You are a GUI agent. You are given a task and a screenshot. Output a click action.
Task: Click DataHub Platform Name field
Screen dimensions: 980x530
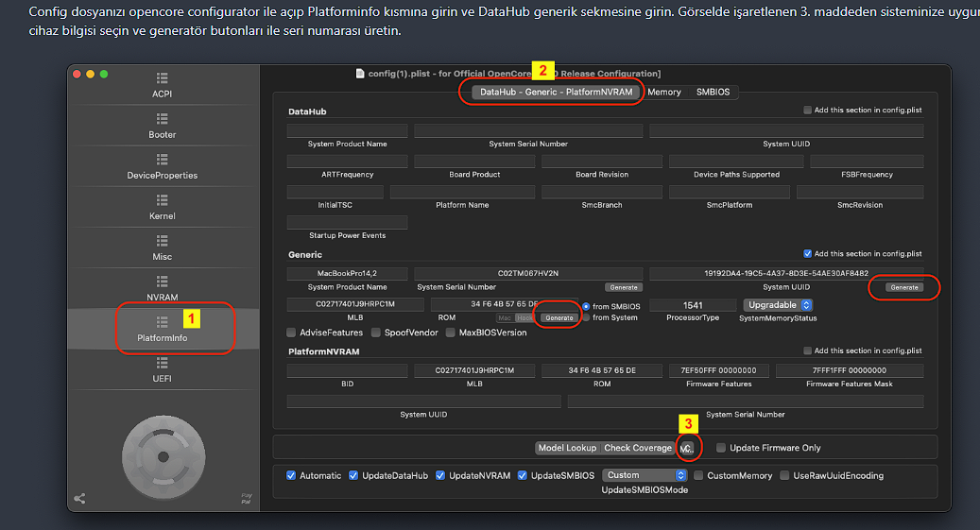click(462, 192)
